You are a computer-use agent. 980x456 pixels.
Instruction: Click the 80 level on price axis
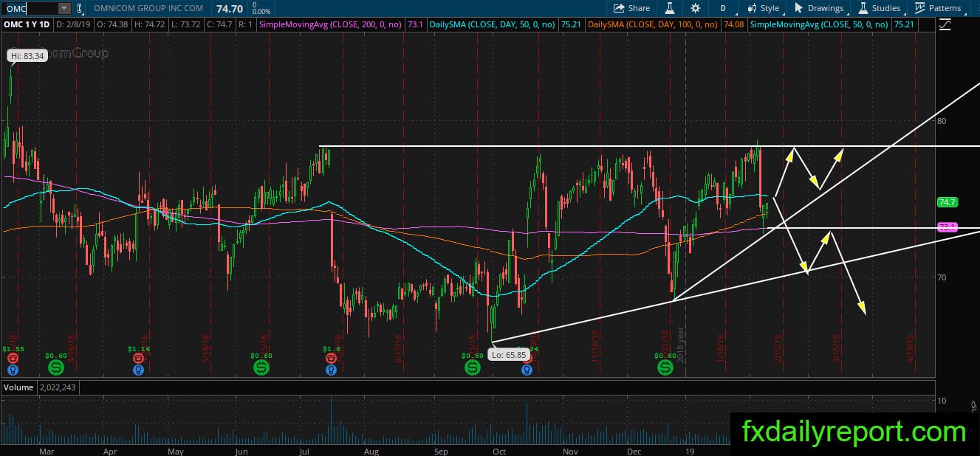click(x=942, y=120)
